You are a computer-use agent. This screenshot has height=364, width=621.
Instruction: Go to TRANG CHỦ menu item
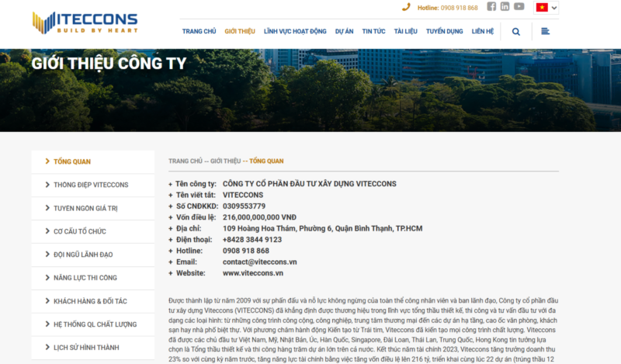(199, 31)
